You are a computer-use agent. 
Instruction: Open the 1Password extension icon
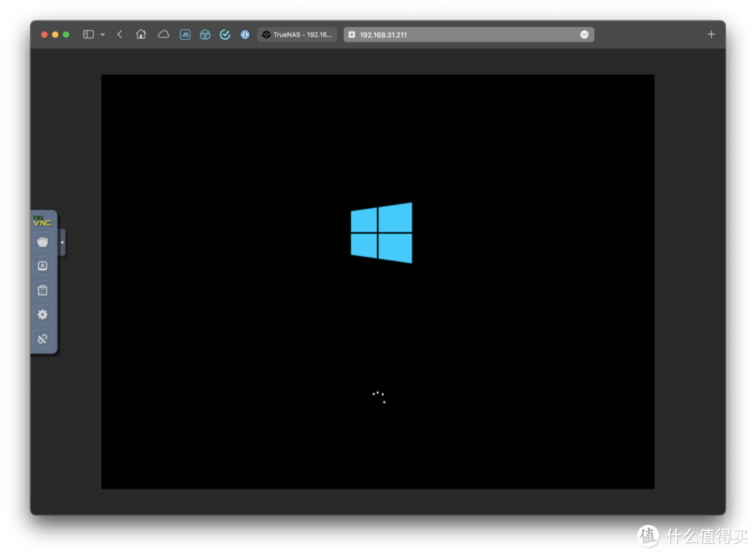click(245, 35)
